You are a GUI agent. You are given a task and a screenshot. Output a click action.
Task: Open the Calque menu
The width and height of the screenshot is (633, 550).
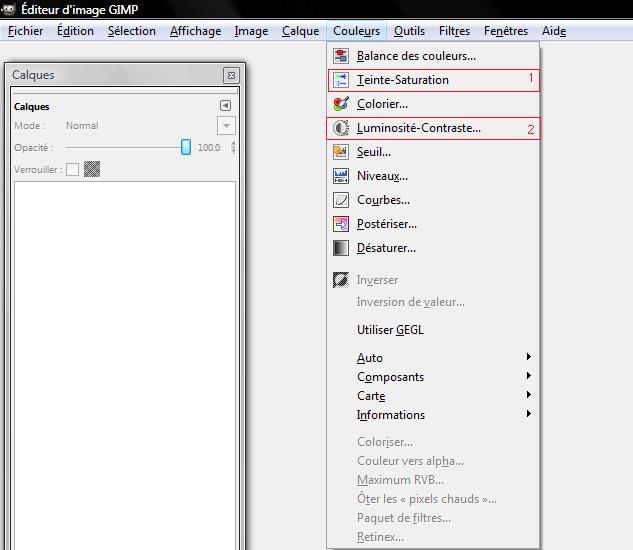(300, 31)
